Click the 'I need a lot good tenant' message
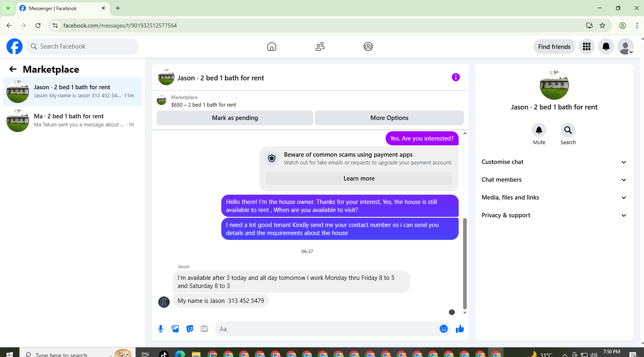Screen dimensions: 644x357 click(340, 229)
